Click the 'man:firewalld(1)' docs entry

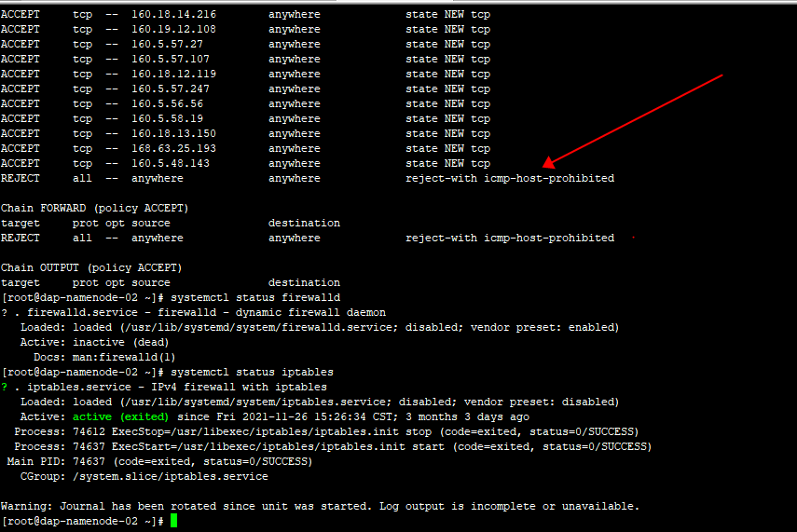[124, 357]
